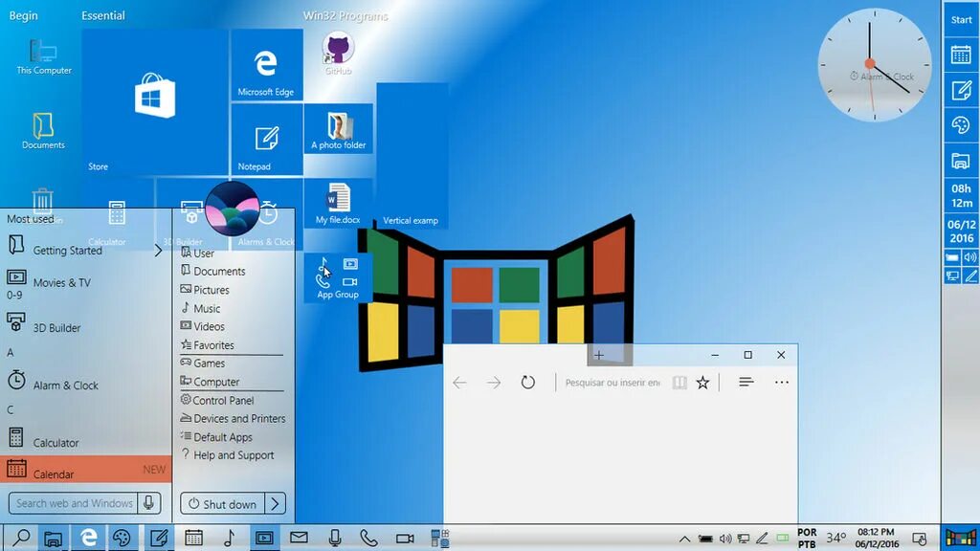This screenshot has height=551, width=980.
Task: Open the phone icon on the taskbar
Action: pyautogui.click(x=368, y=538)
